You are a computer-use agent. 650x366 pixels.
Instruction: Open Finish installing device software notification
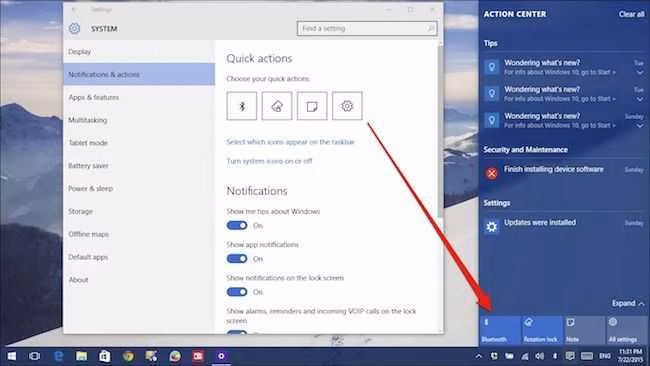pyautogui.click(x=564, y=173)
